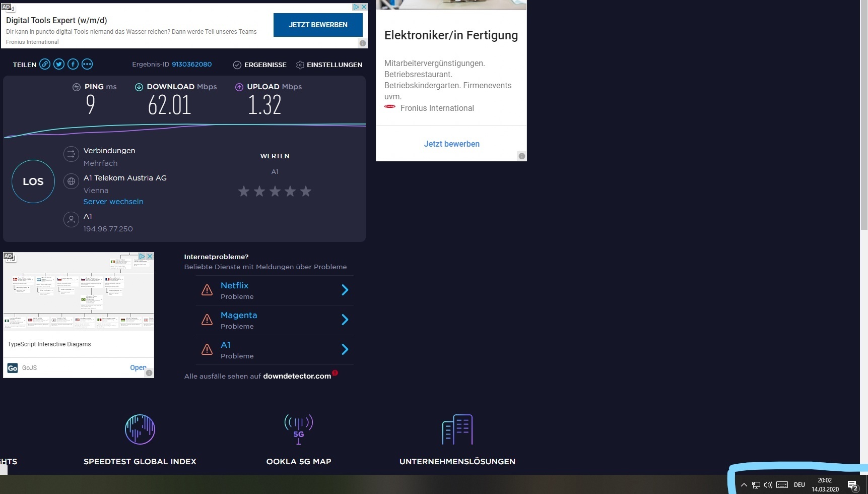Share the result on Facebook
The image size is (868, 494).
(x=73, y=64)
